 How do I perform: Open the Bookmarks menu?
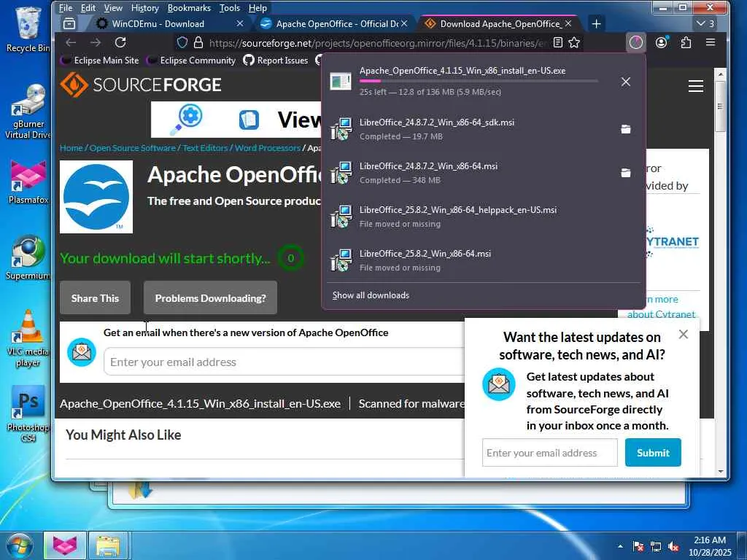[189, 7]
